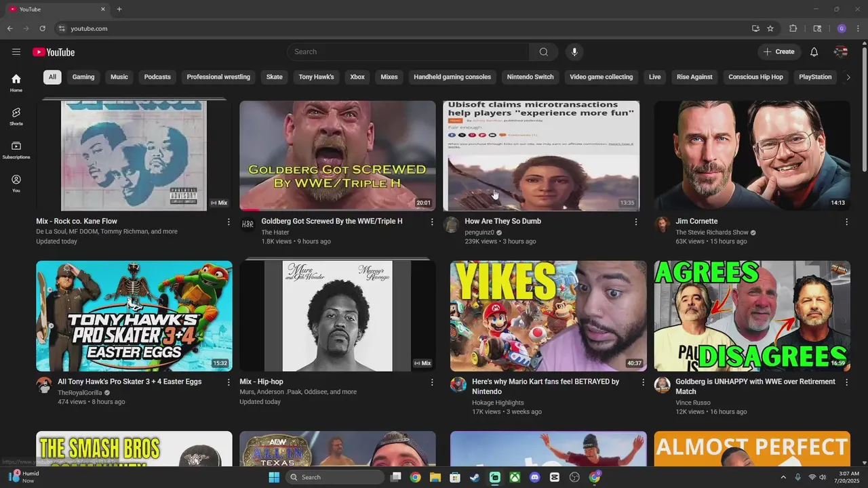Select the Gaming filter chip
The image size is (868, 488).
(x=83, y=77)
